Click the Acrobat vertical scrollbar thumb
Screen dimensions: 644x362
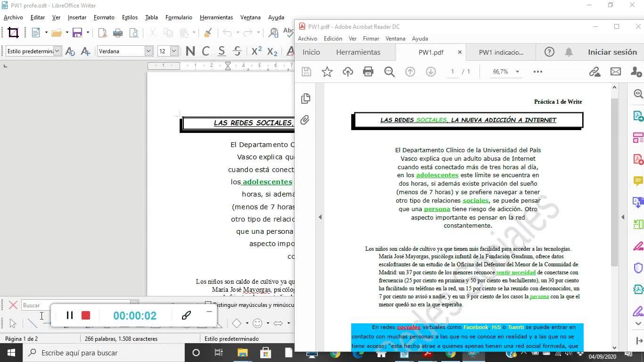click(614, 181)
